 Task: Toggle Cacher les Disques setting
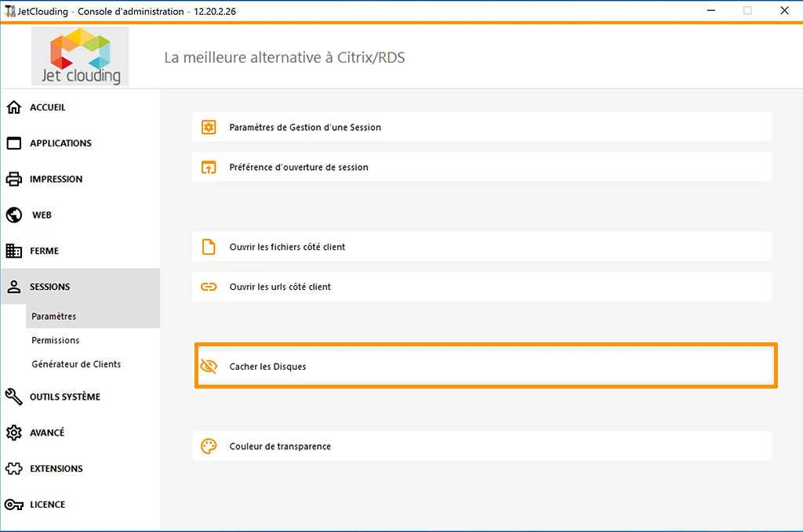coord(485,365)
